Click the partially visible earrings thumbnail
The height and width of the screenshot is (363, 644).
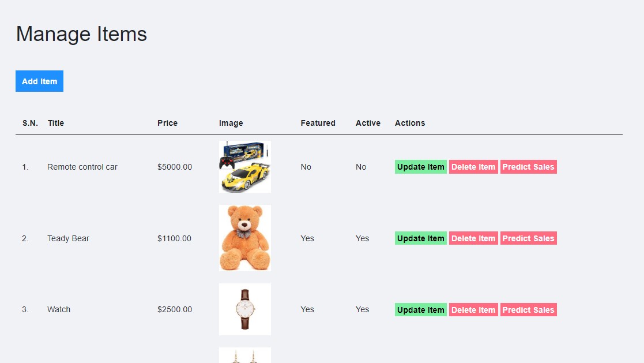[244, 357]
